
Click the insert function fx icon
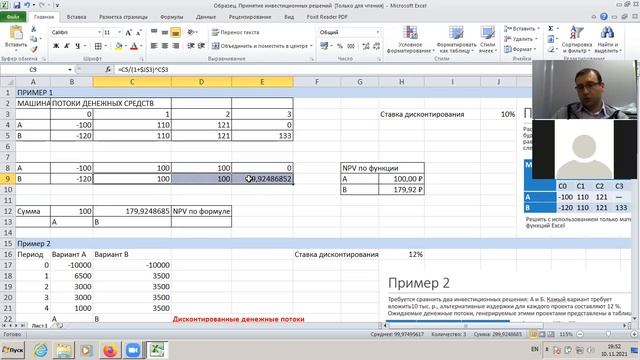[x=108, y=70]
